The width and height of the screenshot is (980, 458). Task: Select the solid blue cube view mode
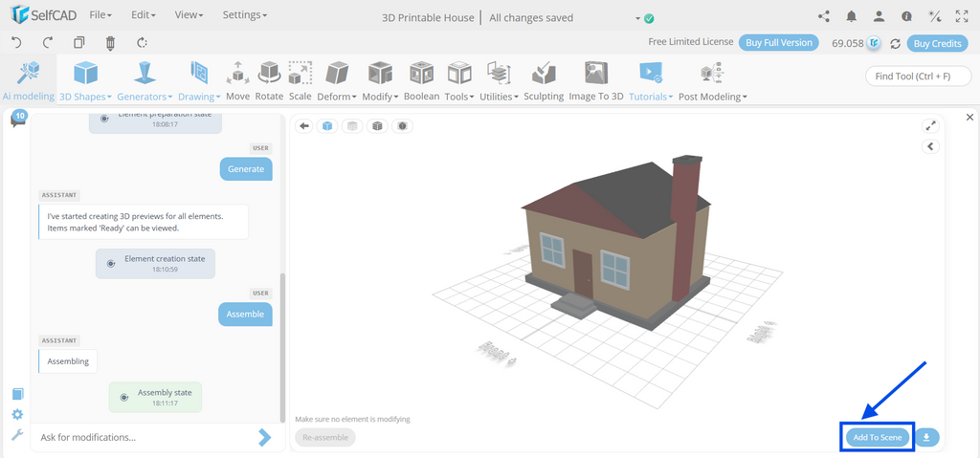pos(327,126)
